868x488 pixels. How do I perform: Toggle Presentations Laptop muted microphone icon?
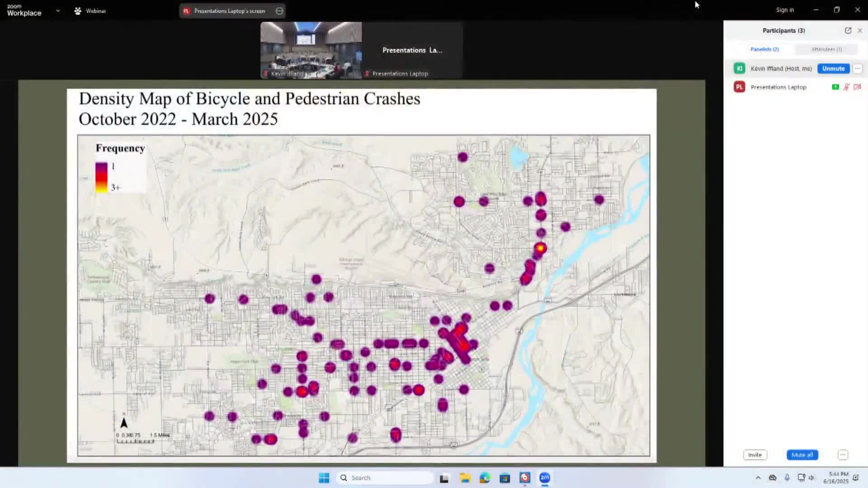(846, 87)
